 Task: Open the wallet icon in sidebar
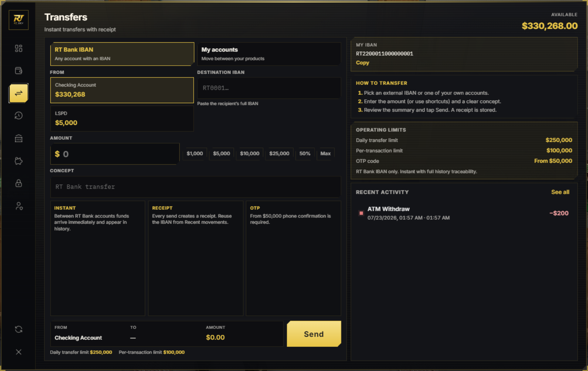pyautogui.click(x=19, y=71)
